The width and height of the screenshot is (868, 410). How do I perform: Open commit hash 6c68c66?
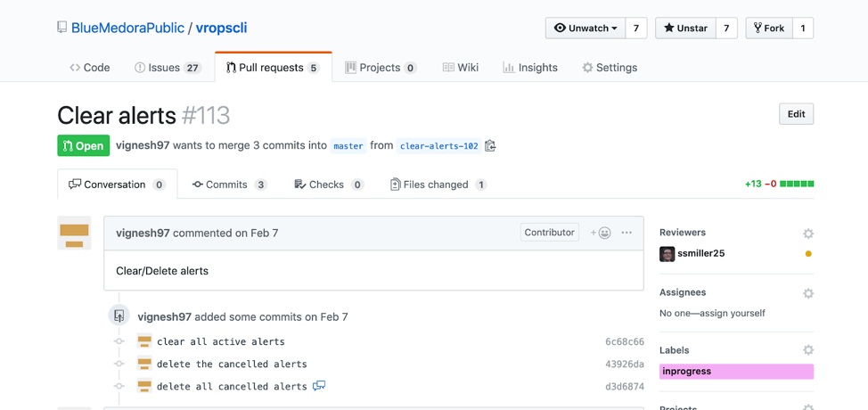[625, 341]
